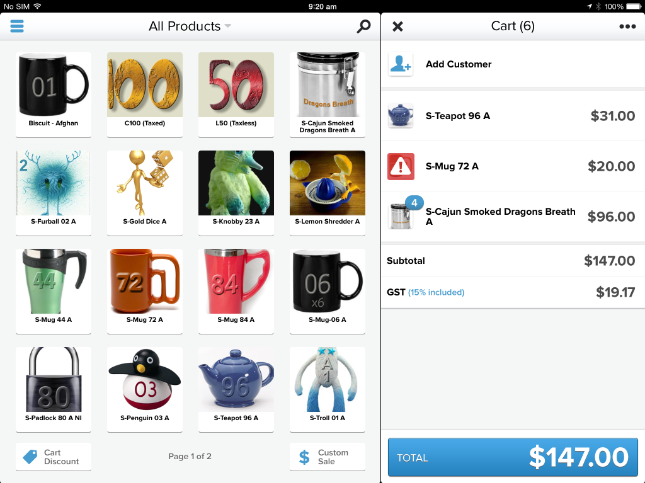Tap the Custom Sale dollar icon
This screenshot has width=645, height=483.
pos(304,457)
